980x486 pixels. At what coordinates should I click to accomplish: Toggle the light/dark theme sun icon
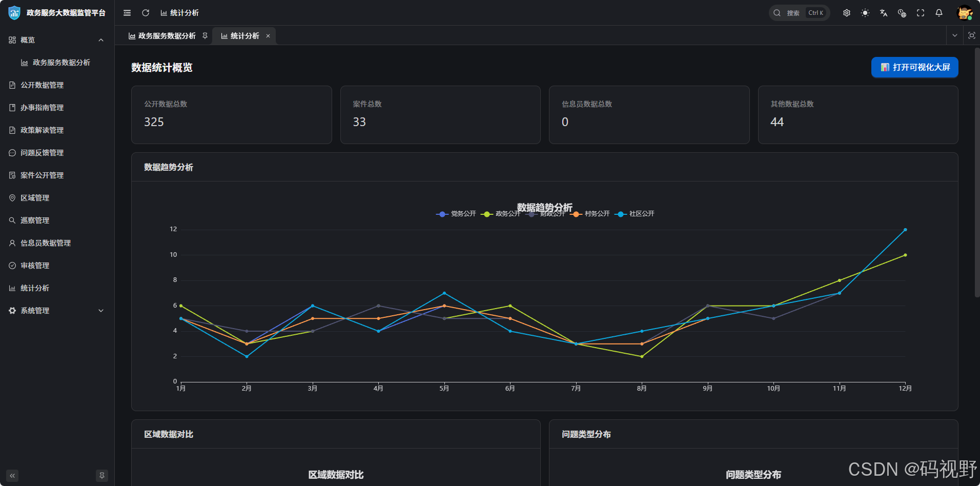tap(865, 13)
